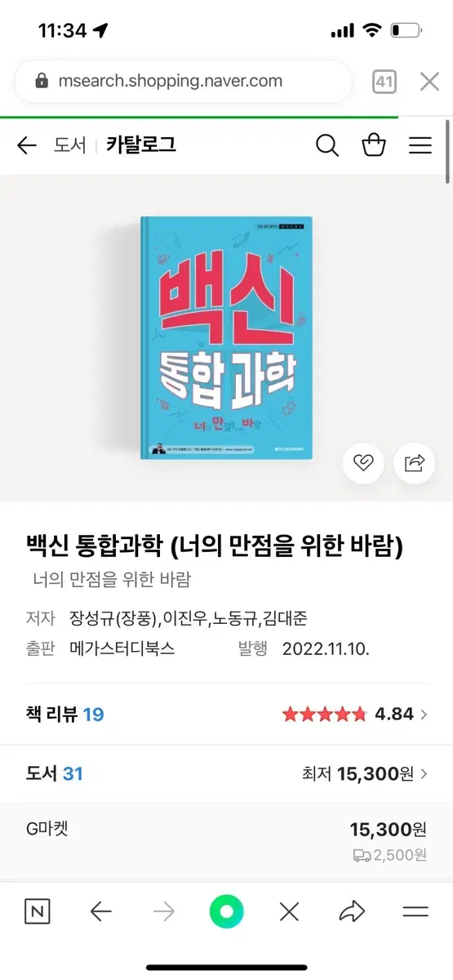This screenshot has height=980, width=453.
Task: Open the search magnifier icon
Action: 327,145
